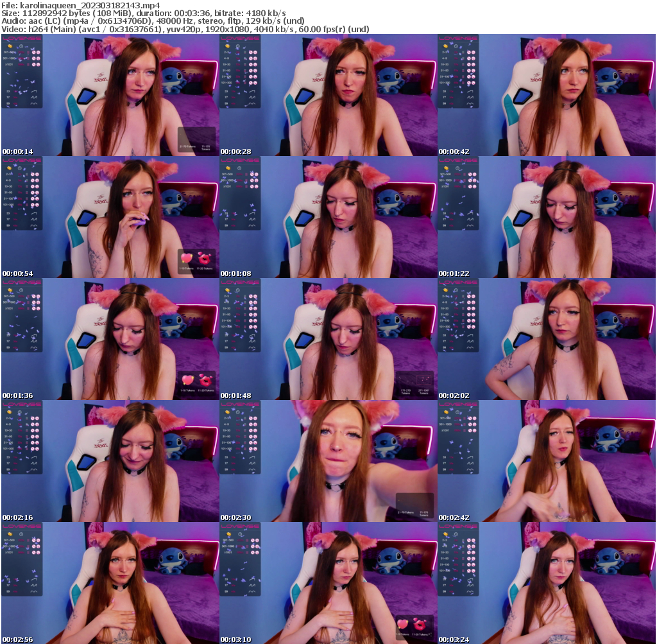
Task: Select the gold coin tip icon
Action: [10, 46]
